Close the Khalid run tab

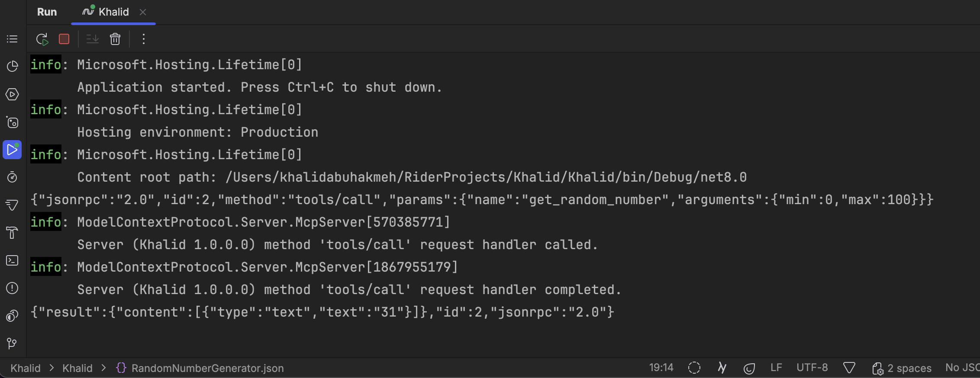pos(143,12)
